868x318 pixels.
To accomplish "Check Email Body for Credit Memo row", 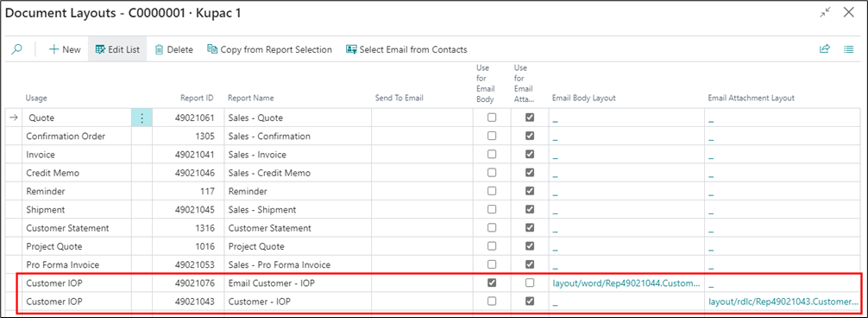I will tap(492, 172).
